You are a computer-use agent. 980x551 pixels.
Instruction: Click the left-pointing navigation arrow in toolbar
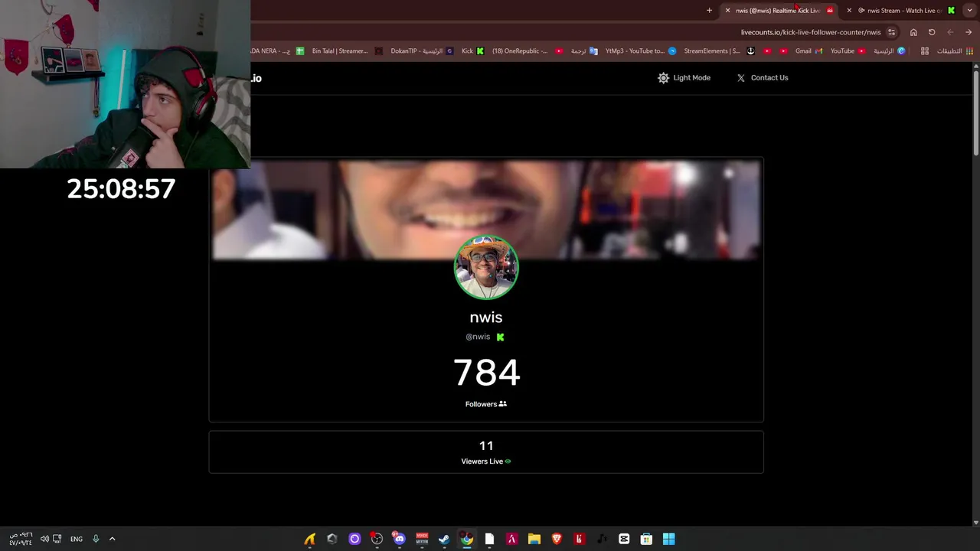click(x=950, y=32)
